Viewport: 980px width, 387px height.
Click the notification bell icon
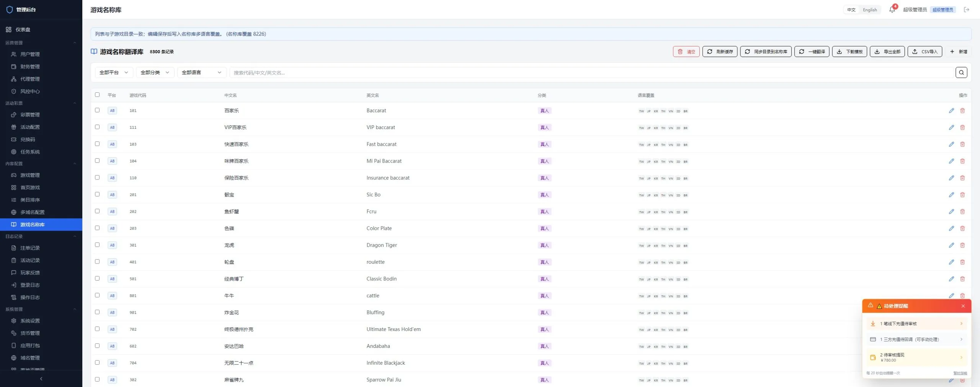(x=892, y=10)
